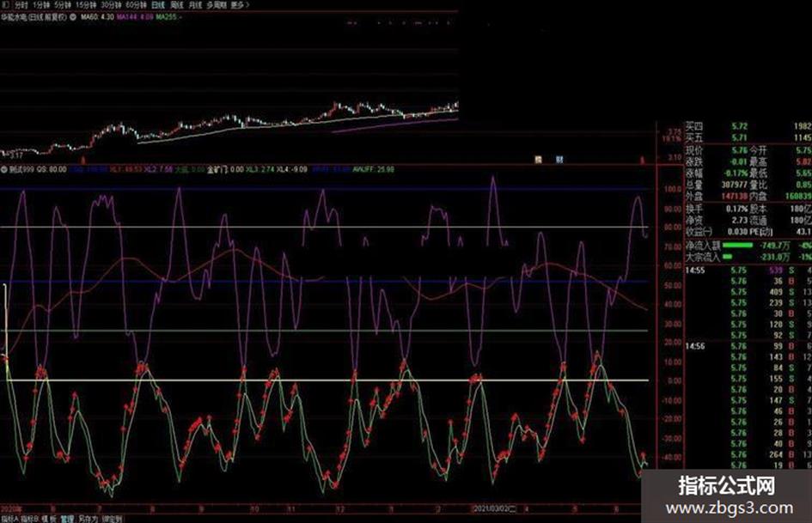
Task: Click the 100.0 level on indicator axis
Action: [673, 189]
